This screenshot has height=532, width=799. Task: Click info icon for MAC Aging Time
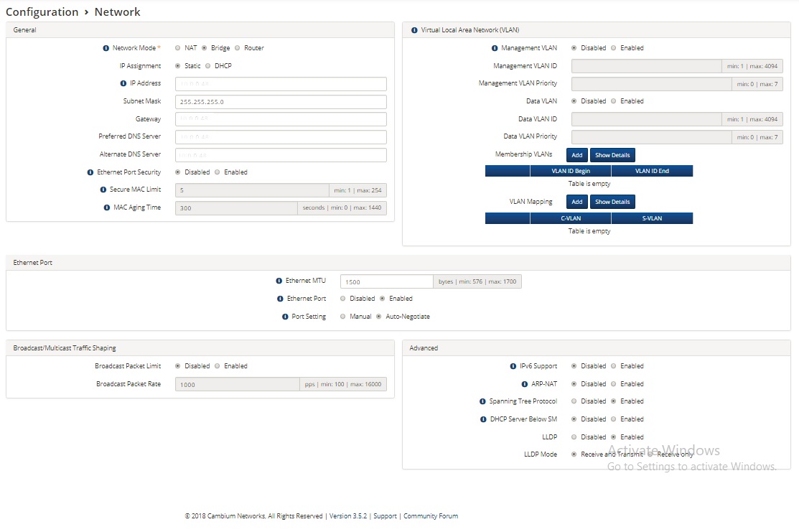(107, 207)
